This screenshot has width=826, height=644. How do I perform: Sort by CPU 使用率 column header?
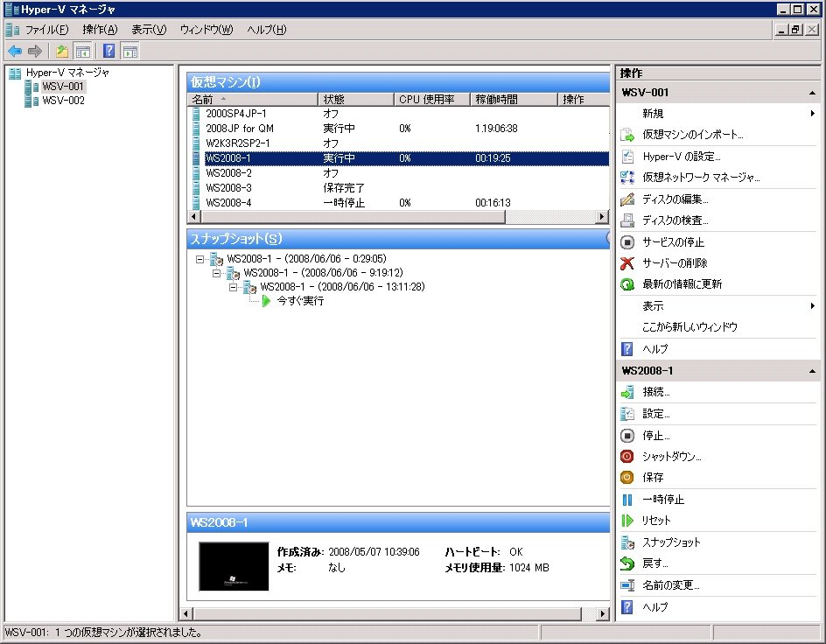(432, 99)
